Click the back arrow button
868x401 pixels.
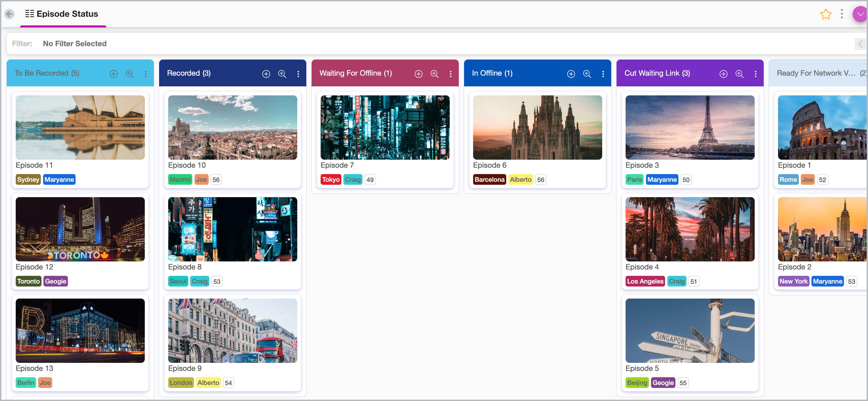click(x=9, y=14)
